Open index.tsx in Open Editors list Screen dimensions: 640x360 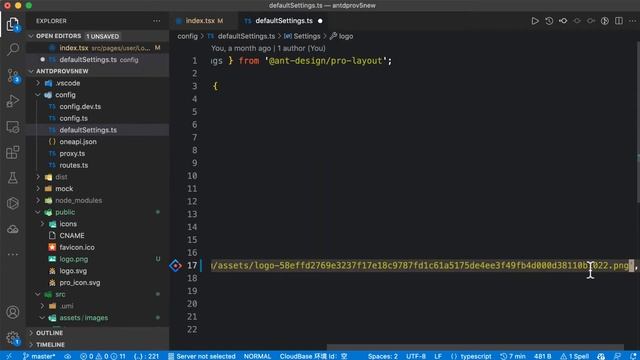(x=98, y=48)
